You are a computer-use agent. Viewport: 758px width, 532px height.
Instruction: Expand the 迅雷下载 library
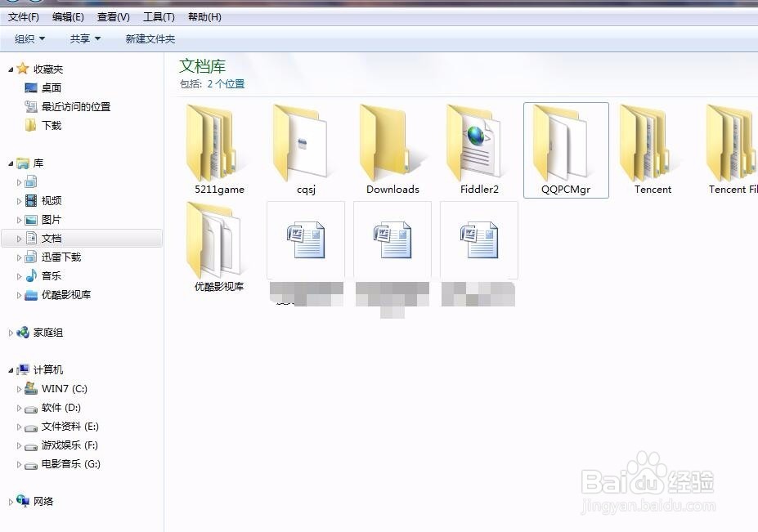click(x=20, y=257)
